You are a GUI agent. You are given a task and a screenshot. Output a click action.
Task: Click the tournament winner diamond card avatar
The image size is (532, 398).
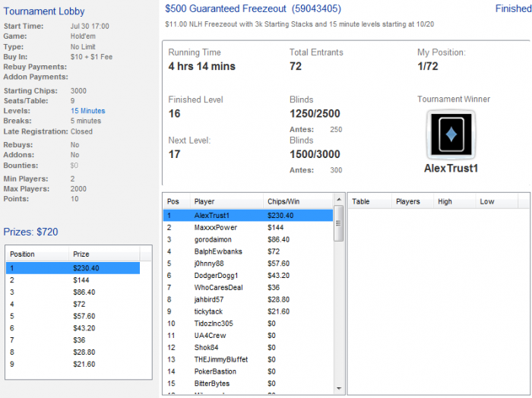(451, 134)
